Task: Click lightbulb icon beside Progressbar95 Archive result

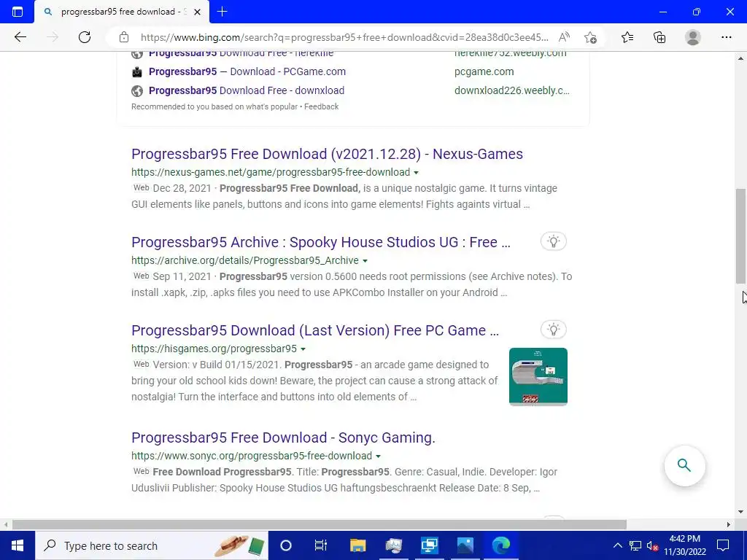Action: 553,241
